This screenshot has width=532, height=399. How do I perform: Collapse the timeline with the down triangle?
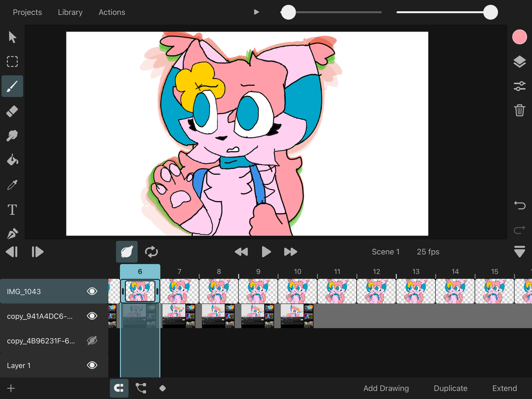click(x=520, y=251)
